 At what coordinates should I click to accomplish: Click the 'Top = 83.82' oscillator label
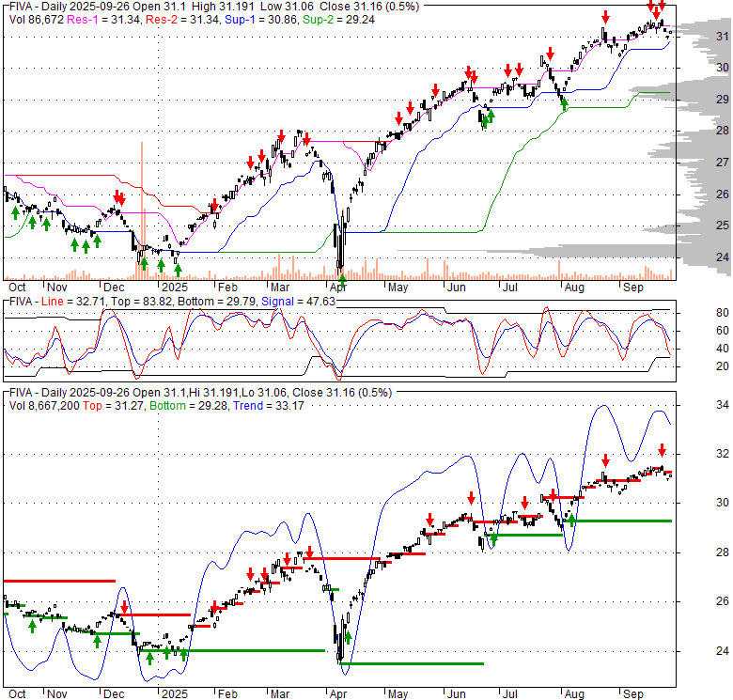tap(142, 302)
